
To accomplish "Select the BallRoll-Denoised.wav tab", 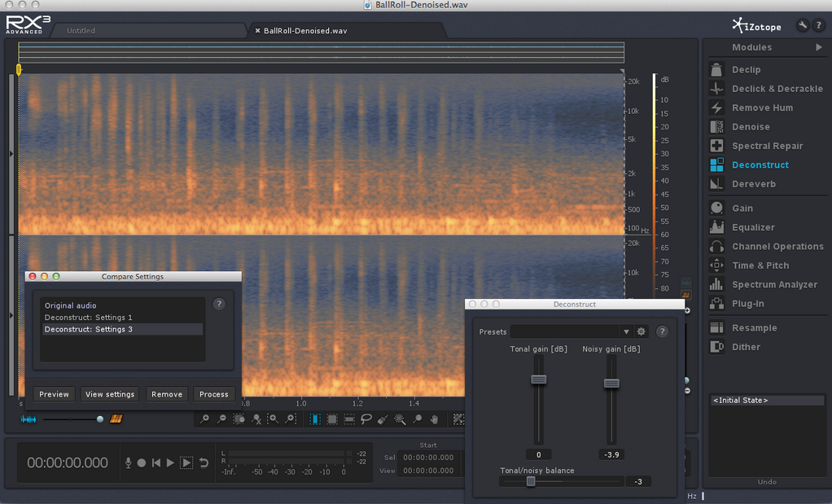I will pyautogui.click(x=305, y=31).
